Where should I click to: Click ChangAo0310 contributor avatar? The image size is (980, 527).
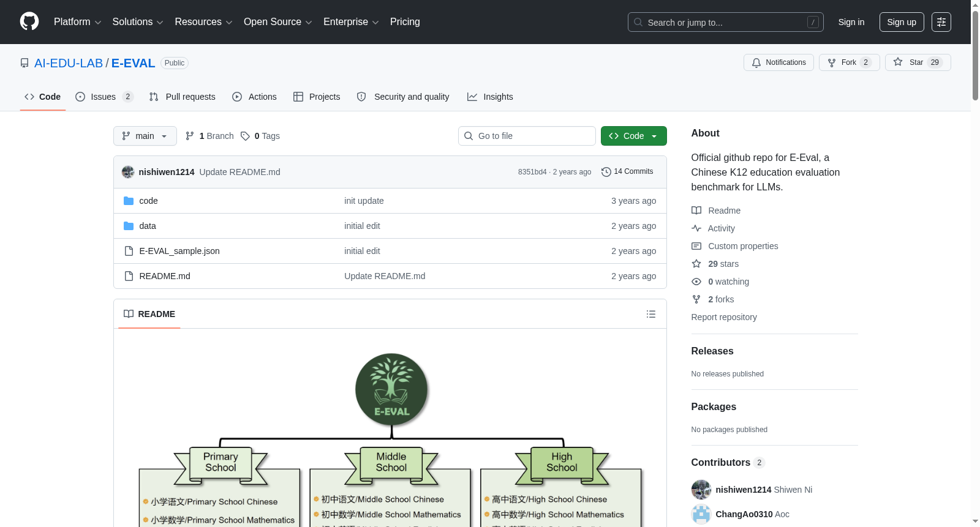[701, 514]
